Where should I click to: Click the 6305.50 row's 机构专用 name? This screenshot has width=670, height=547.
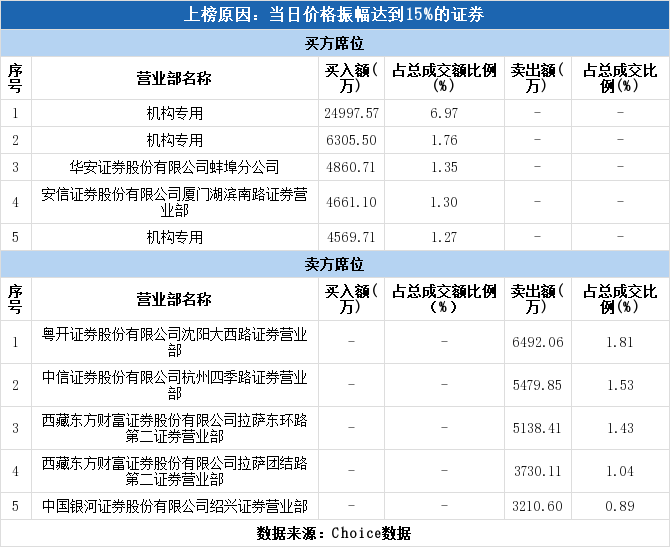pyautogui.click(x=174, y=140)
